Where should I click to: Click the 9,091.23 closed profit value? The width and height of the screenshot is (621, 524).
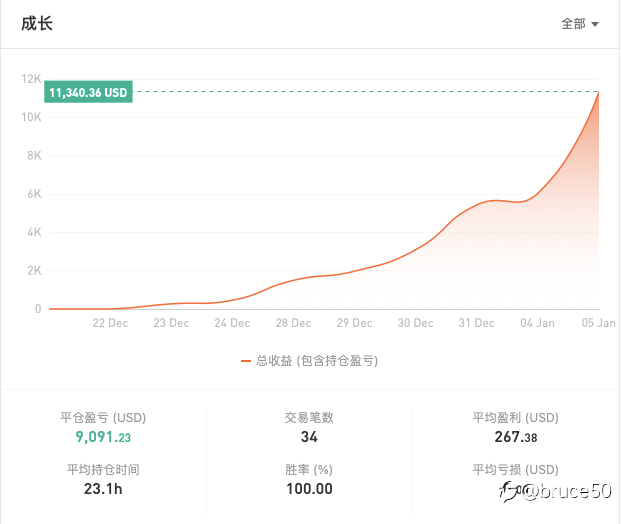pyautogui.click(x=103, y=437)
